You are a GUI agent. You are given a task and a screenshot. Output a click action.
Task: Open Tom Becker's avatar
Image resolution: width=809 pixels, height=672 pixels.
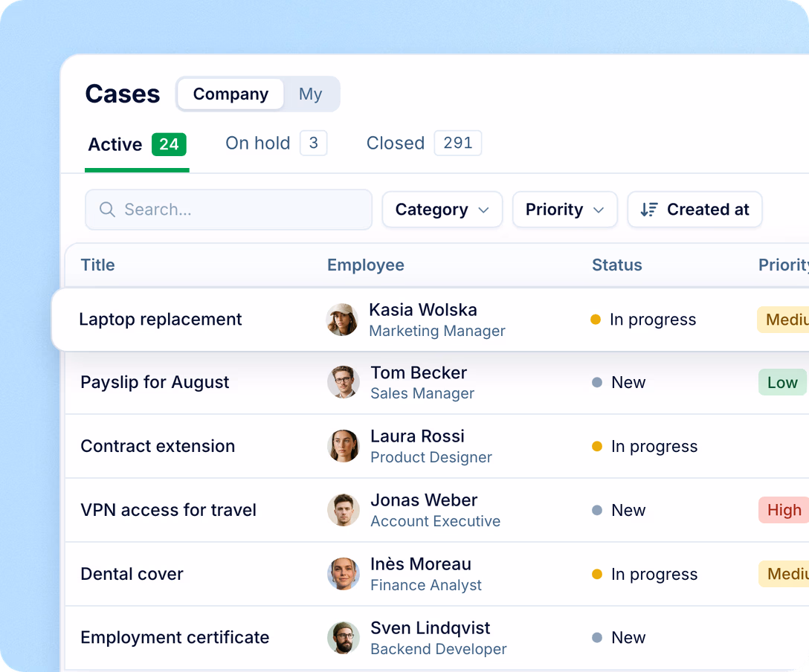(343, 382)
